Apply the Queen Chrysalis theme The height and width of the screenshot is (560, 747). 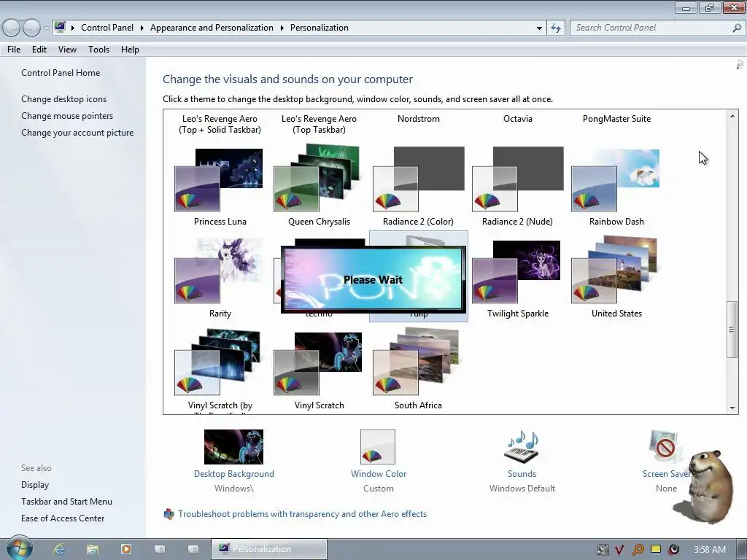tap(319, 186)
